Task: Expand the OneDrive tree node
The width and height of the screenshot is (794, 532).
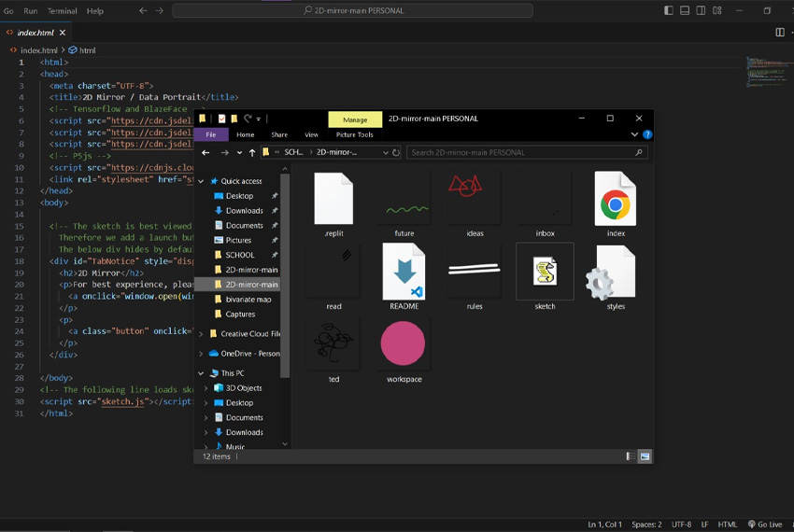Action: (201, 354)
